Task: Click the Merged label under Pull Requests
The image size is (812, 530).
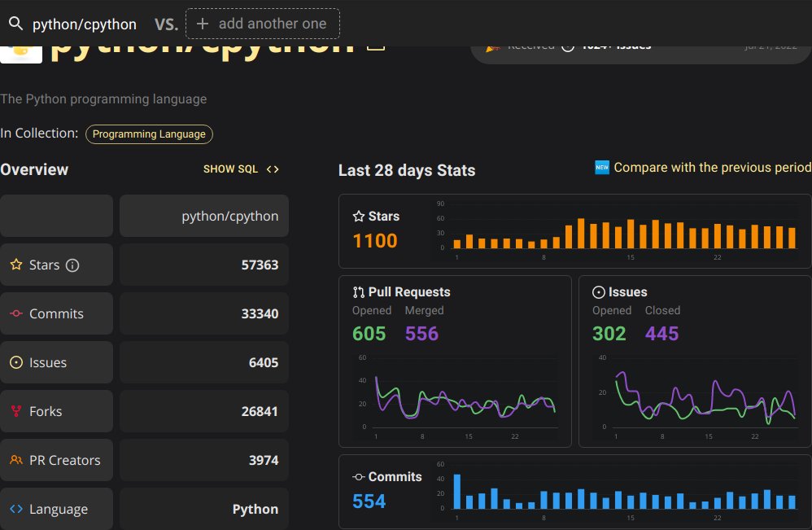Action: (424, 310)
